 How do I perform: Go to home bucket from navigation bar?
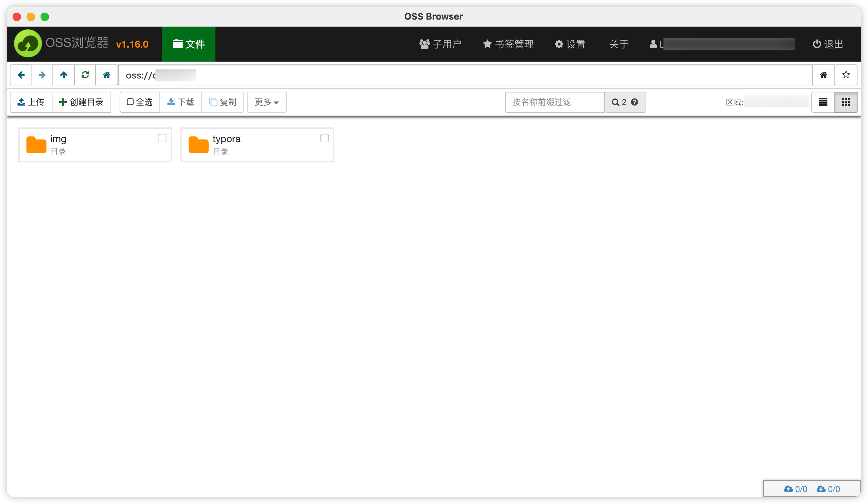[107, 75]
